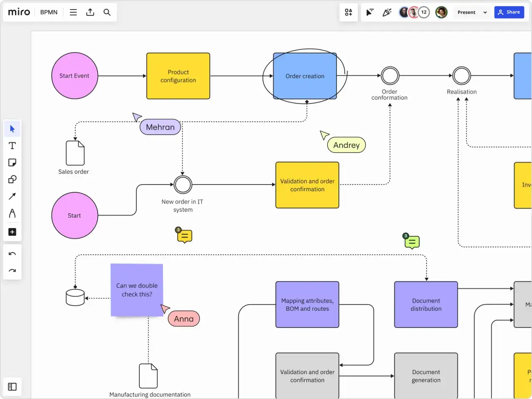Click the Order conformation event circle
The height and width of the screenshot is (399, 532).
pos(390,76)
